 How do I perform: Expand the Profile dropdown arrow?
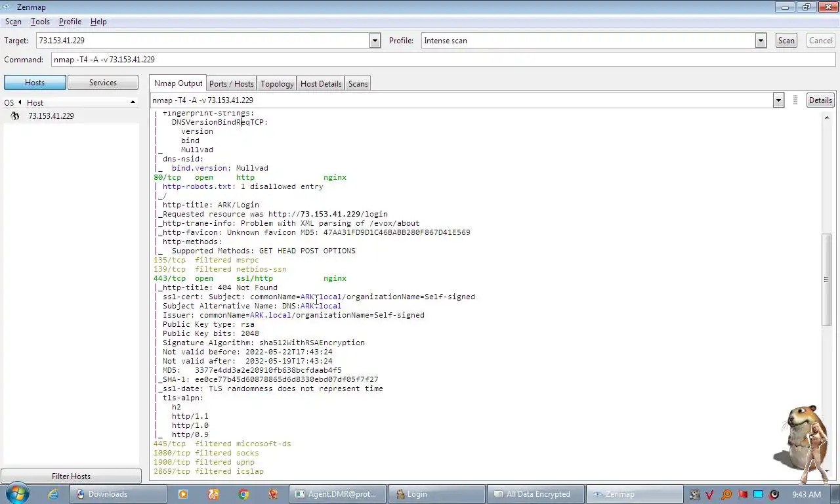[761, 41]
